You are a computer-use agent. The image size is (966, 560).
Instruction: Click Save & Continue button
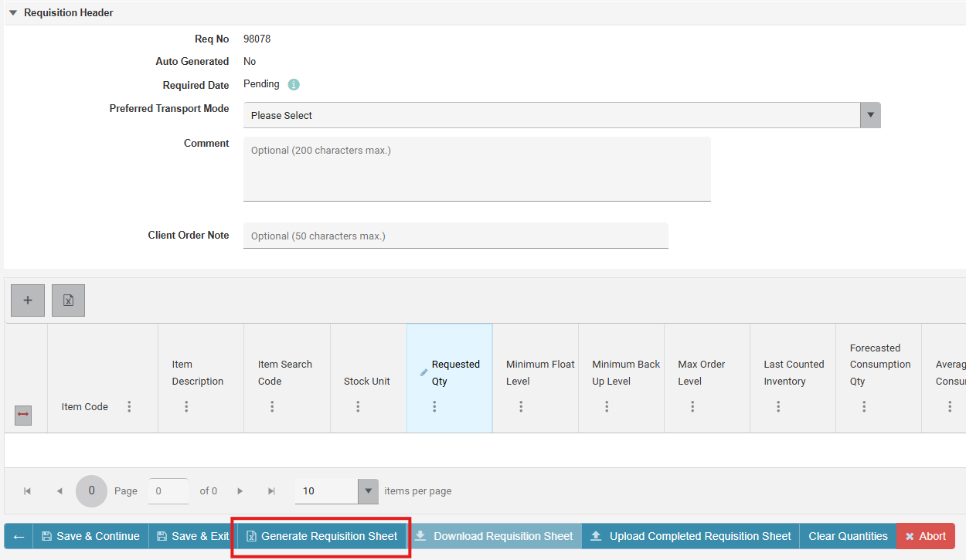(x=90, y=536)
